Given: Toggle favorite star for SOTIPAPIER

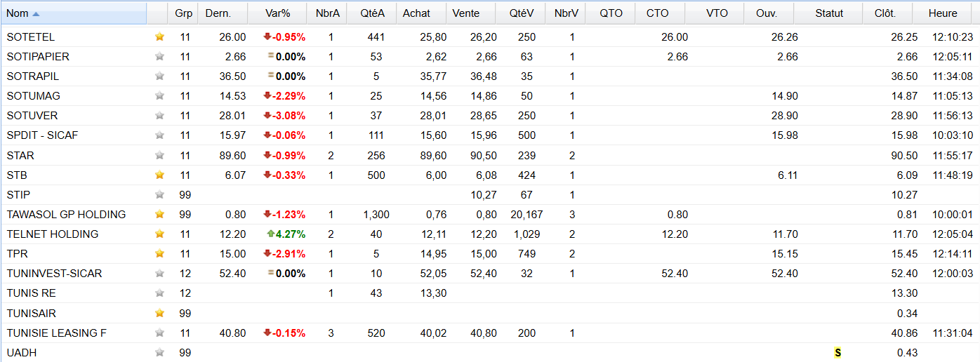Looking at the screenshot, I should [x=159, y=56].
